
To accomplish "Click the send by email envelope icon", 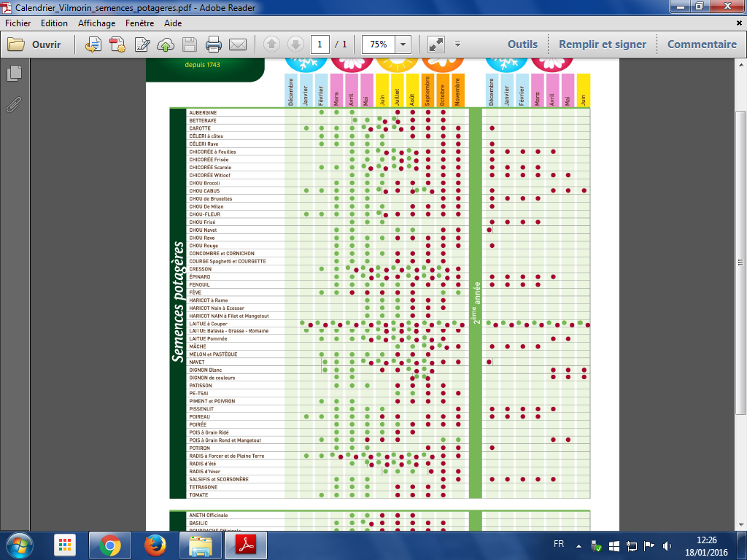I will tap(237, 44).
